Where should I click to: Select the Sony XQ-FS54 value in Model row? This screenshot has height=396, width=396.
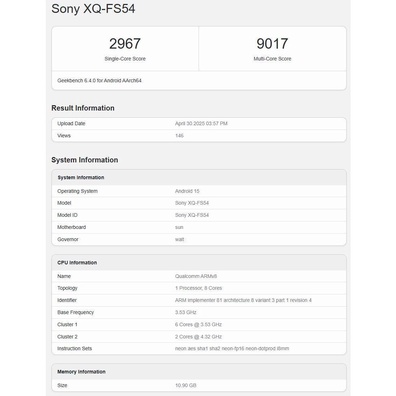coord(192,203)
